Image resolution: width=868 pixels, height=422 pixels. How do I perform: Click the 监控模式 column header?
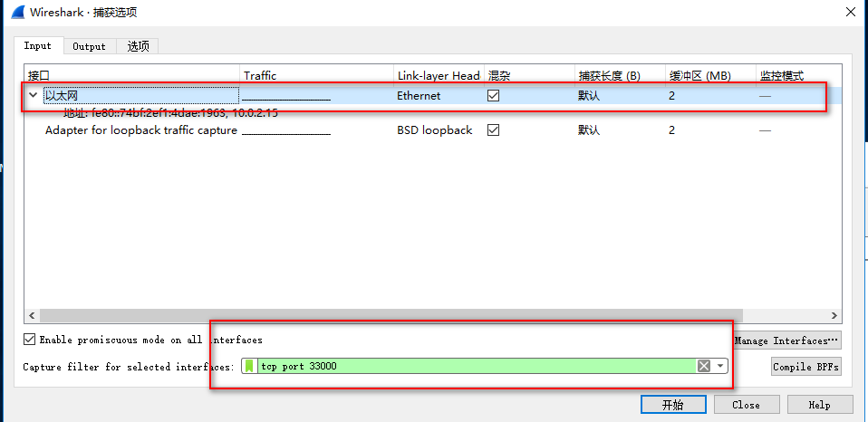799,76
